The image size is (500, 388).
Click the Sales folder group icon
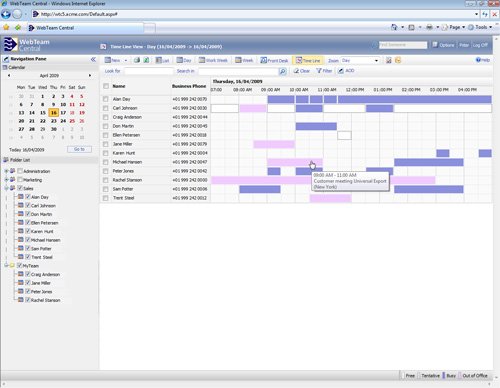pos(13,188)
